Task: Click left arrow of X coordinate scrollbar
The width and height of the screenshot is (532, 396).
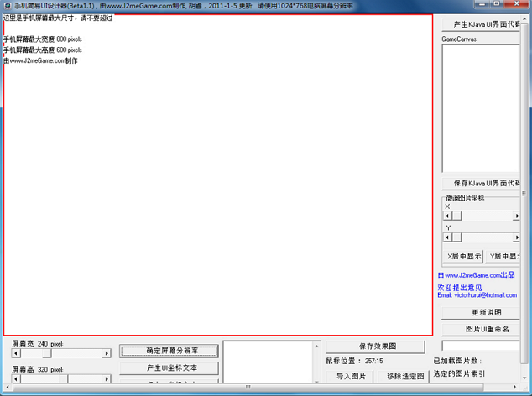Action: point(447,216)
